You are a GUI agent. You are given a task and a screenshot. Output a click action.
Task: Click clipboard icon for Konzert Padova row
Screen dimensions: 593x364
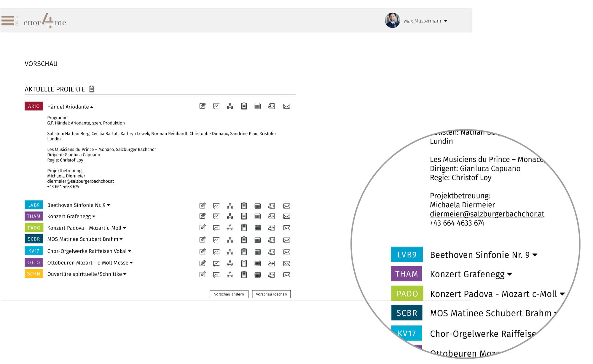(x=244, y=228)
